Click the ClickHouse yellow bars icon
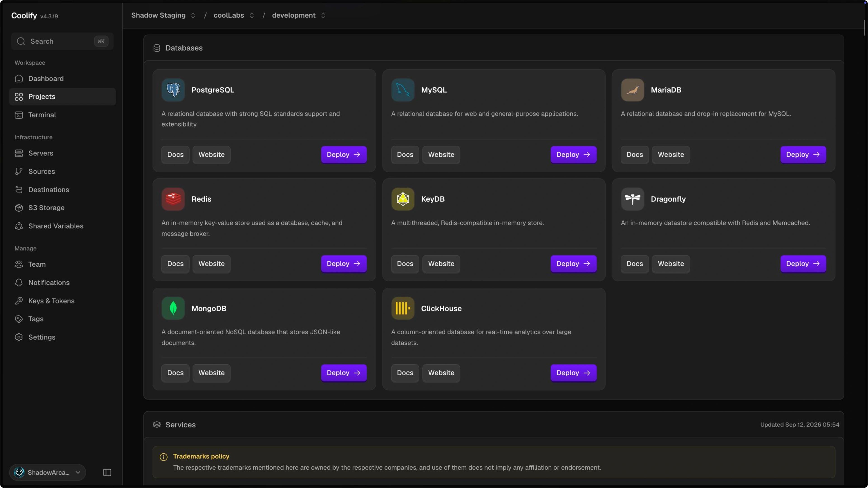The height and width of the screenshot is (488, 868). click(x=403, y=308)
